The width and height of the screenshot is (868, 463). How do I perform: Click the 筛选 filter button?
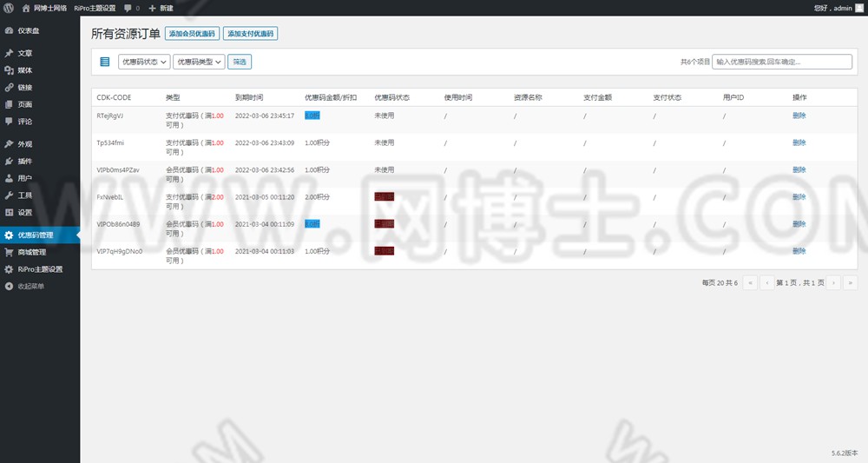click(x=240, y=62)
